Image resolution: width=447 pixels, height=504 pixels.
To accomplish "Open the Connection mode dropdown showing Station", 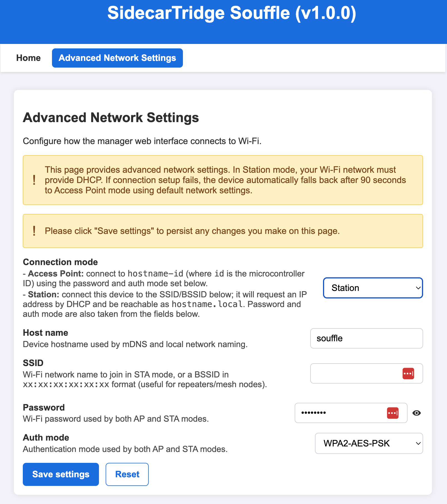I will tap(373, 288).
